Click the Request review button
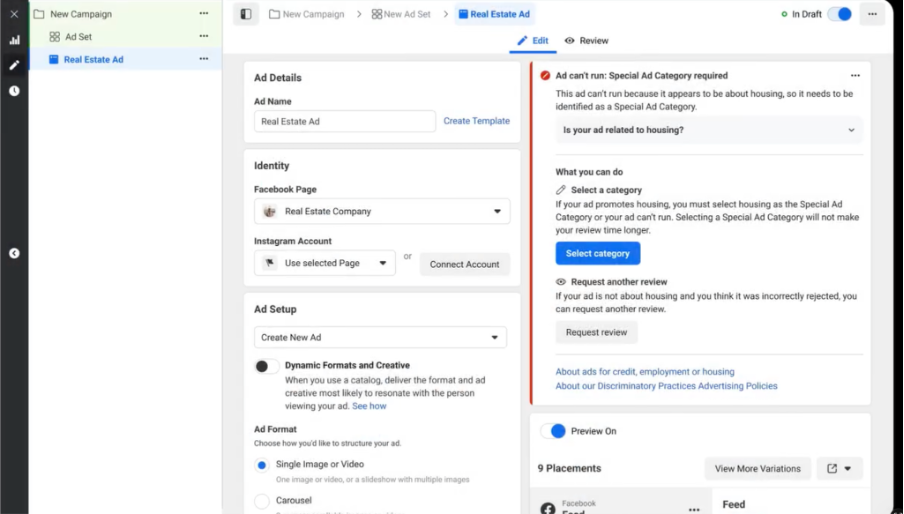This screenshot has height=514, width=904. click(x=596, y=332)
